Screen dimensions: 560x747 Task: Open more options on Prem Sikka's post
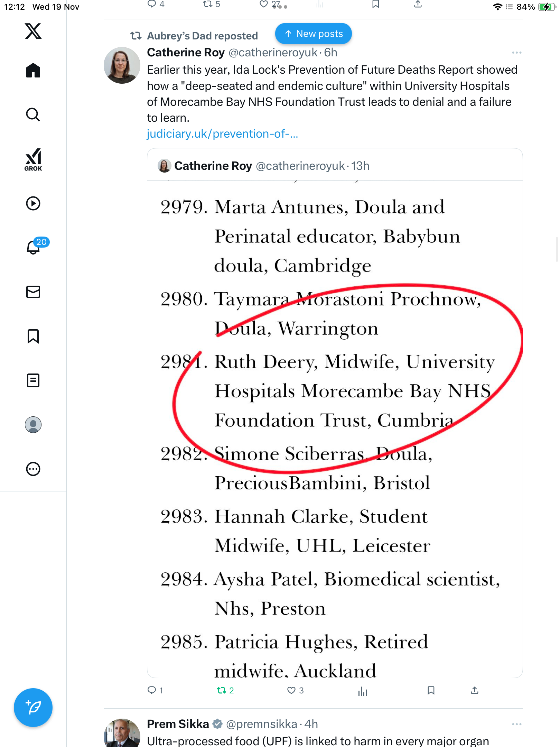tap(516, 724)
